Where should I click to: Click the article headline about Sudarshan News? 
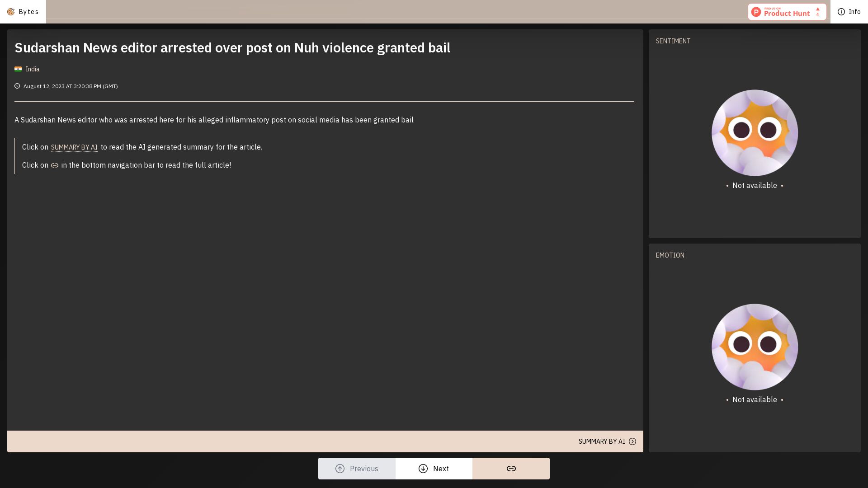(232, 48)
